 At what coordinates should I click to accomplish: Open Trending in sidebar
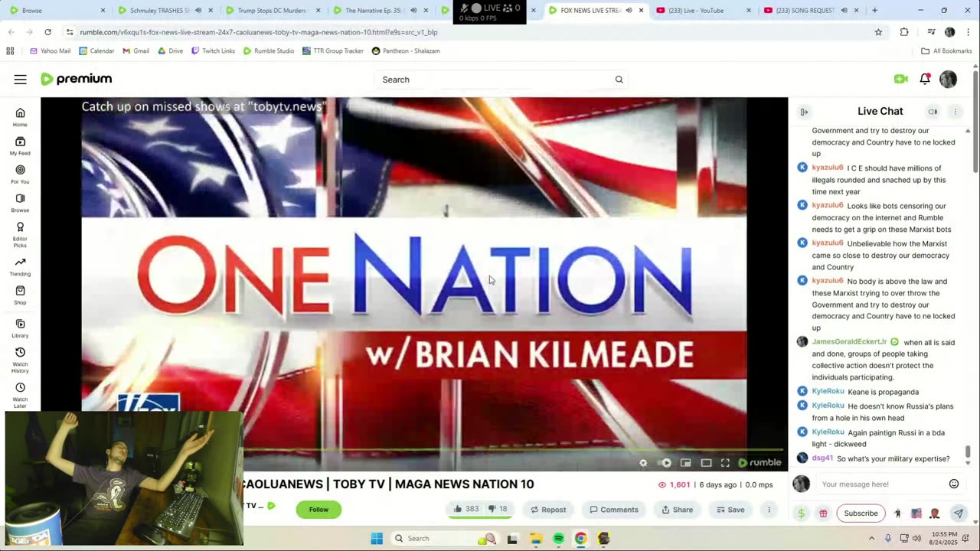coord(20,266)
